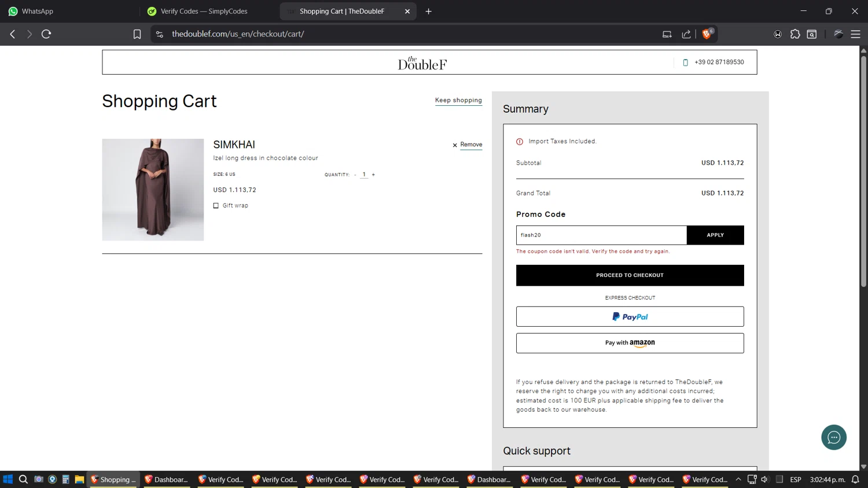868x488 pixels.
Task: Select the Shopping Cart | TheDoubleF tab
Action: pyautogui.click(x=341, y=11)
